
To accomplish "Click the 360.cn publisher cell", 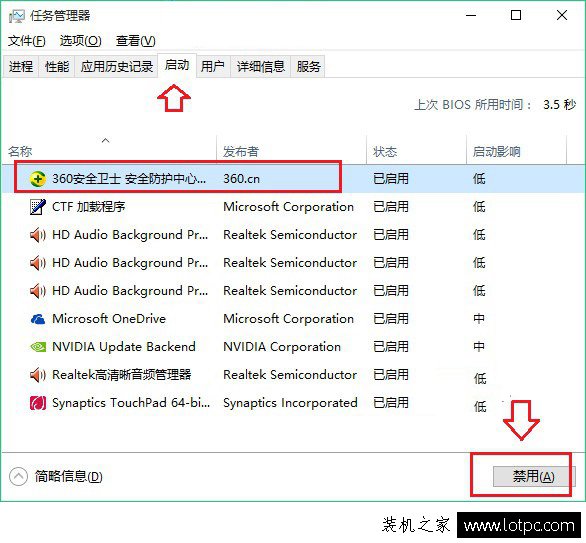I will coord(241,179).
